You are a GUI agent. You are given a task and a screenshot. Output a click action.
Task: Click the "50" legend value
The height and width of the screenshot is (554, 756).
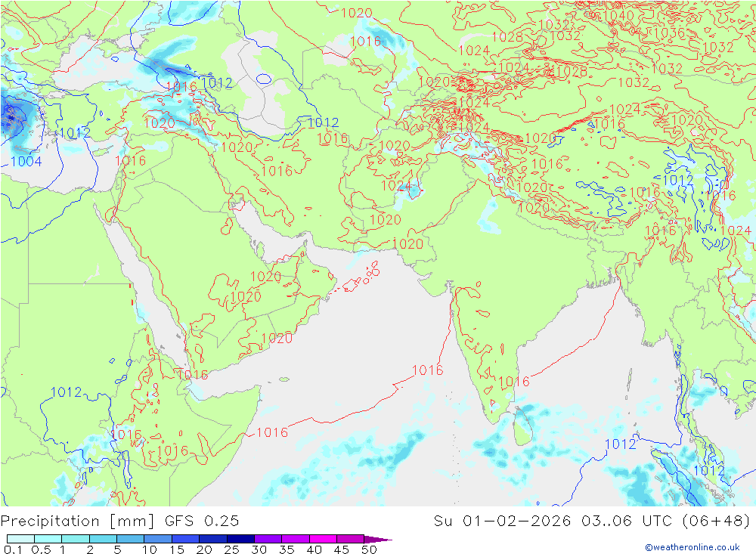click(x=369, y=549)
